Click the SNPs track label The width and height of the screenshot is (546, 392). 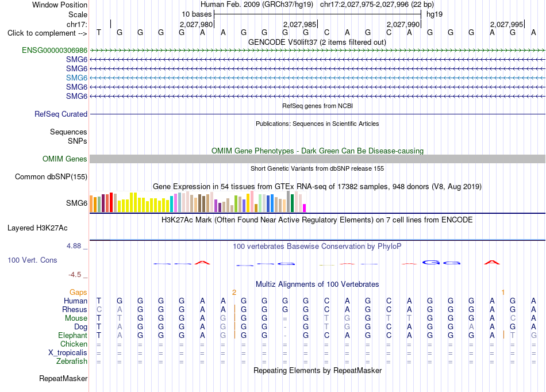(x=78, y=141)
